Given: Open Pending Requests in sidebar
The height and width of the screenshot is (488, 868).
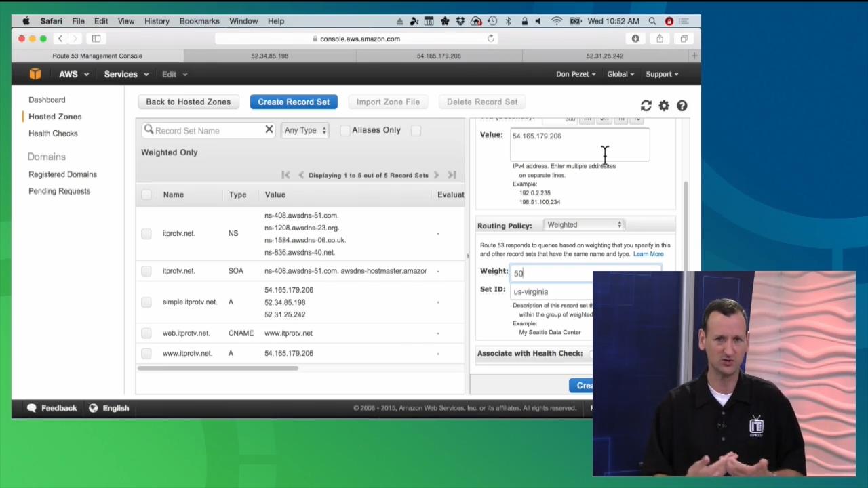Looking at the screenshot, I should 59,191.
